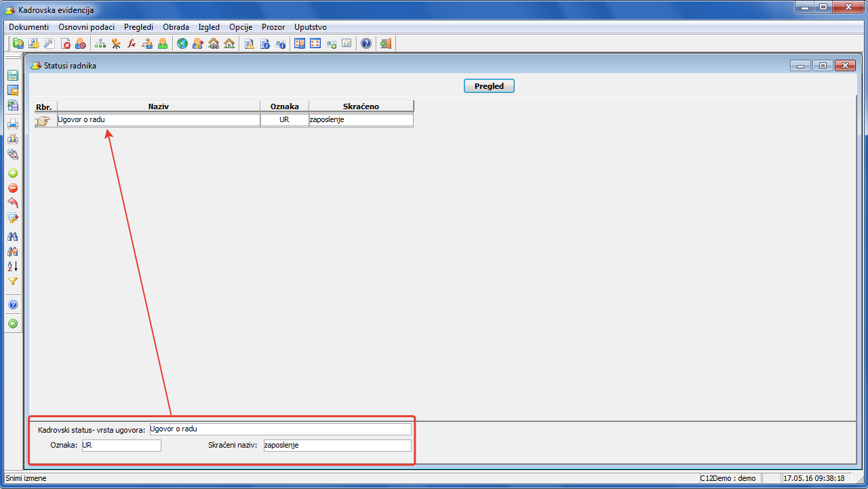Click the UR cell in Oznaka column
868x489 pixels.
click(285, 120)
